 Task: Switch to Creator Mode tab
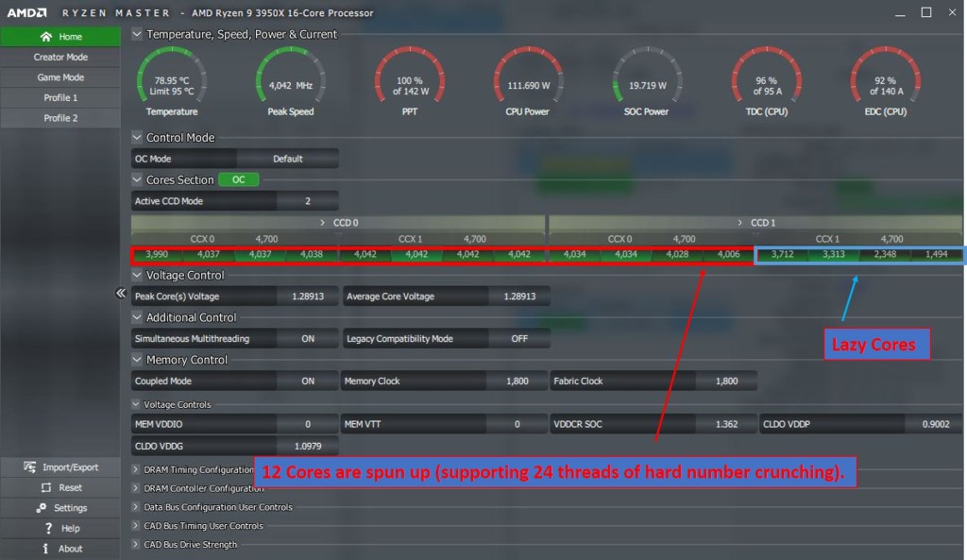60,57
